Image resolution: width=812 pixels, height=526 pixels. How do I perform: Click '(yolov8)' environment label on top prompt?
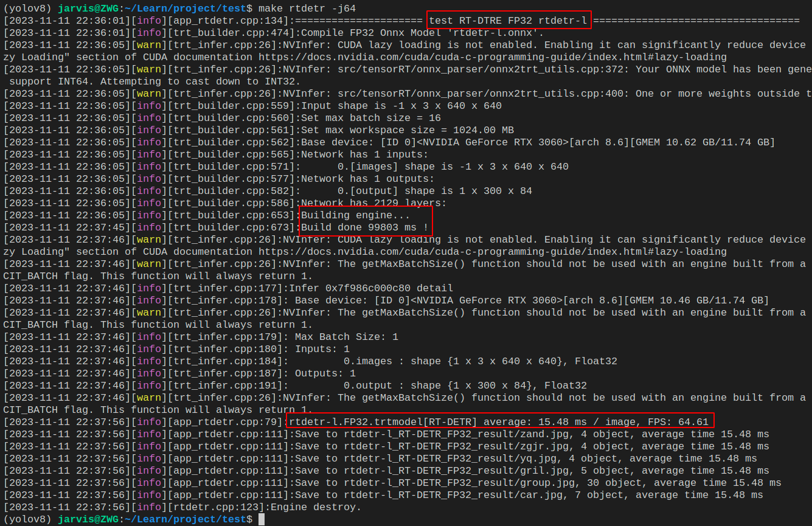(27, 9)
